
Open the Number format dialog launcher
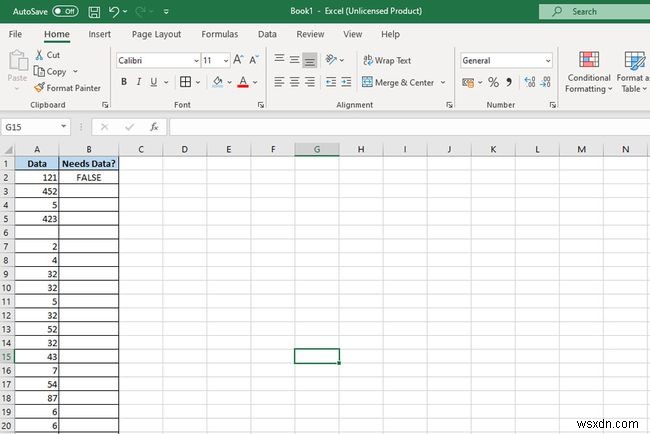(x=552, y=105)
